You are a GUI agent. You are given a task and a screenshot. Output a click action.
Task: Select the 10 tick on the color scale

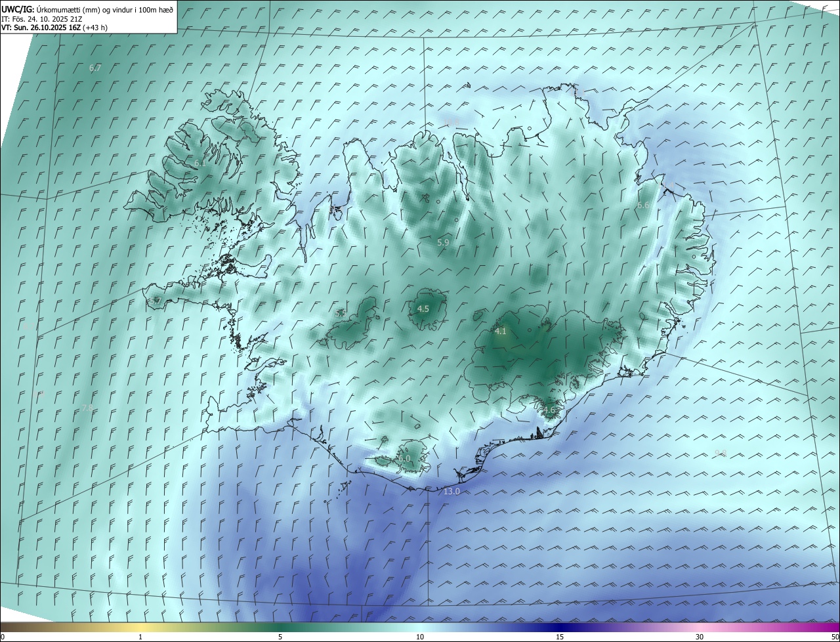420,637
